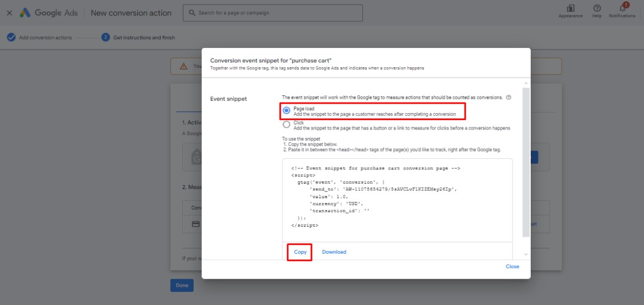Click the credit card icon in the background table
This screenshot has height=305, width=644.
click(196, 224)
